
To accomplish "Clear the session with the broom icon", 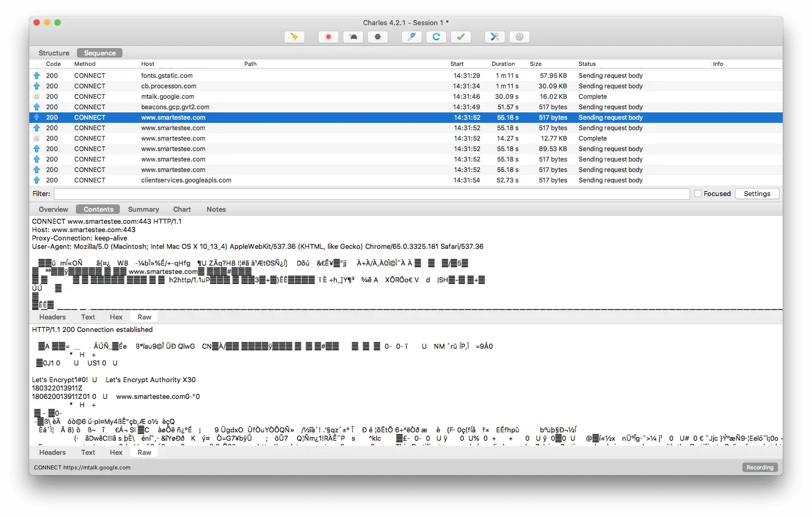I will click(x=295, y=37).
